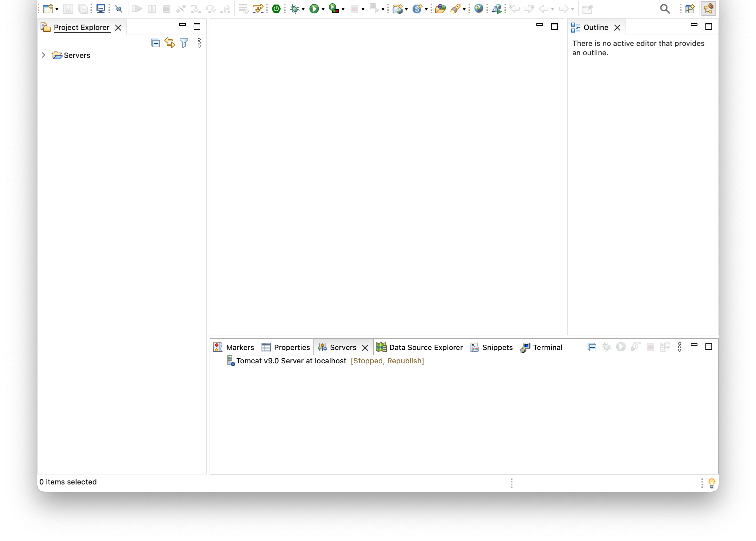The height and width of the screenshot is (541, 756).
Task: Click the lightbulb tip icon in status bar
Action: (x=711, y=483)
